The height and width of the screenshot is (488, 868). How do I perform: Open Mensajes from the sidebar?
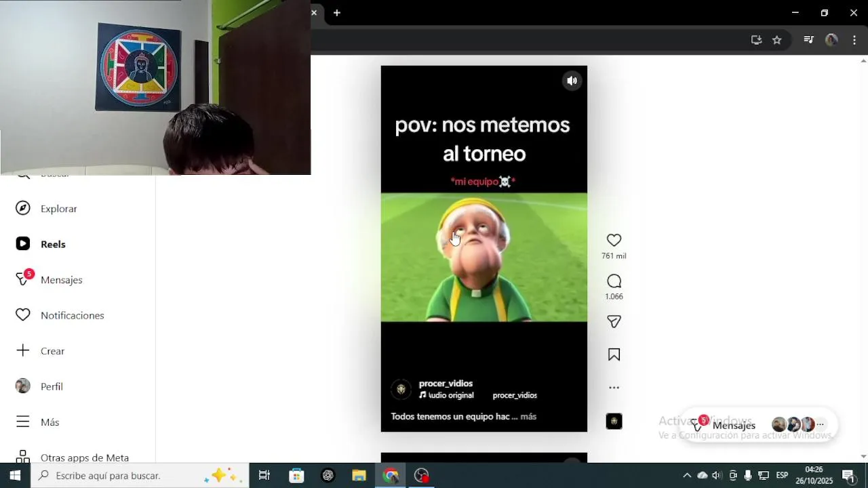click(49, 279)
